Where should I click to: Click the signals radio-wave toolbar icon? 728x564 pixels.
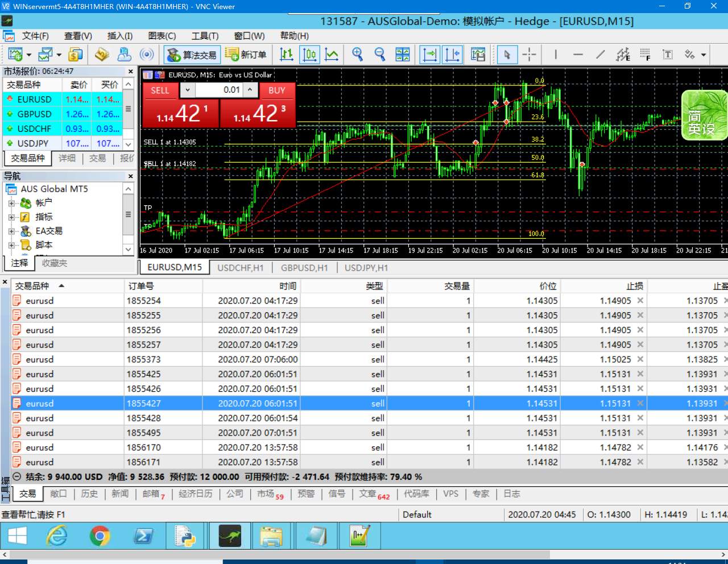[x=147, y=55]
